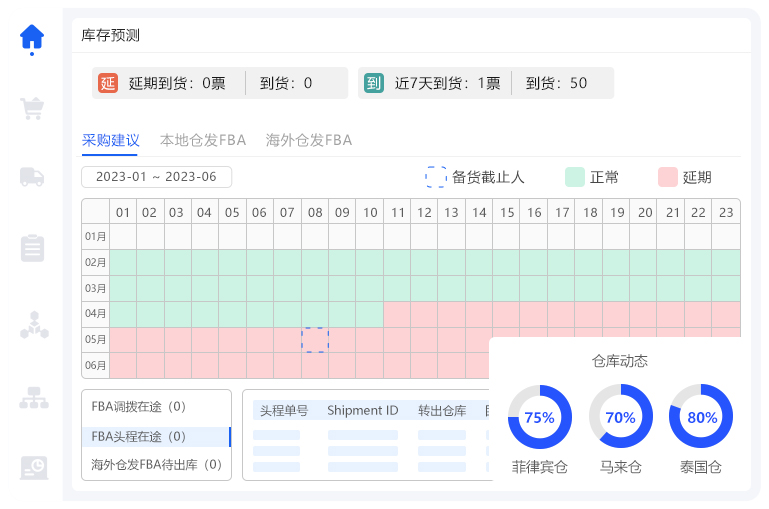769x509 pixels.
Task: Select 海外仓发FBA待出库 (0) list item
Action: click(x=156, y=465)
